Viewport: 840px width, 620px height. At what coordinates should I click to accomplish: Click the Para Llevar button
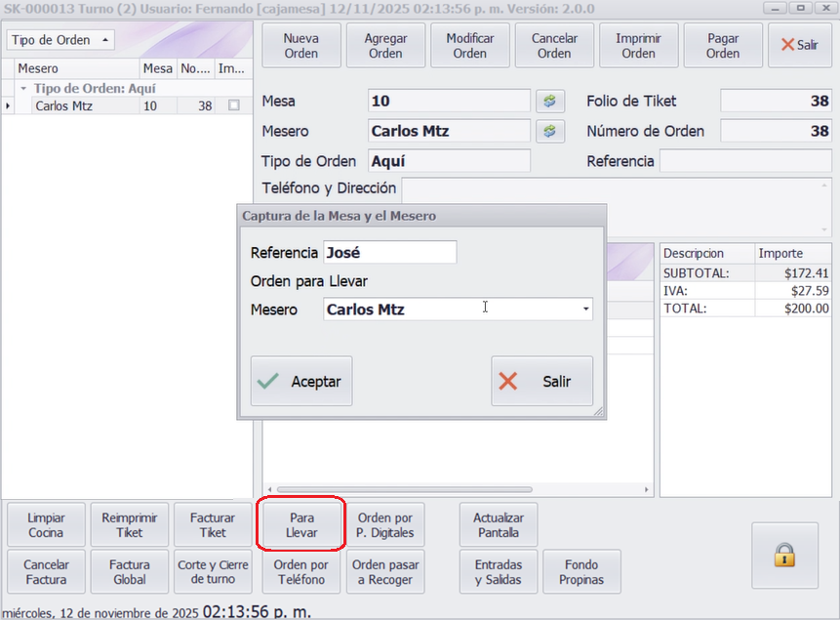[x=301, y=525]
